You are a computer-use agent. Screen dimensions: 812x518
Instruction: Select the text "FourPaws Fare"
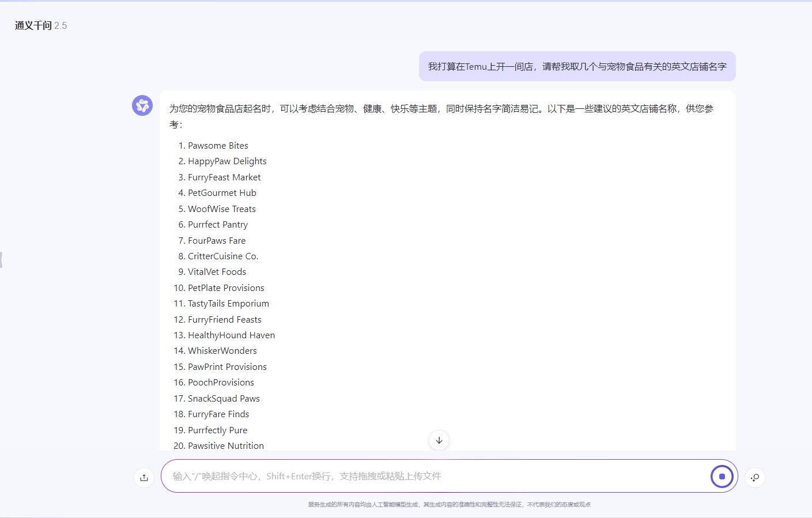point(217,241)
